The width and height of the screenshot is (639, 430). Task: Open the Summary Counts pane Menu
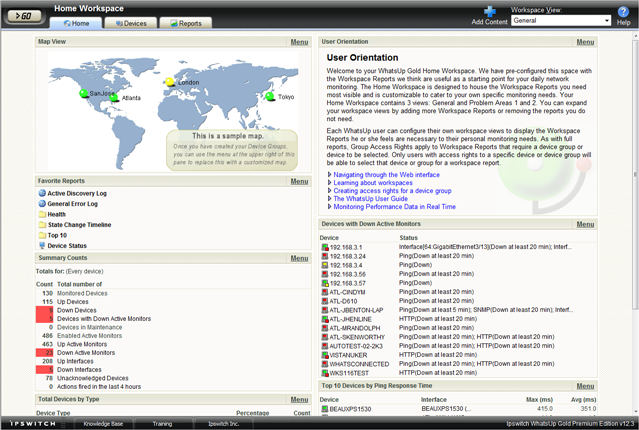[x=299, y=258]
